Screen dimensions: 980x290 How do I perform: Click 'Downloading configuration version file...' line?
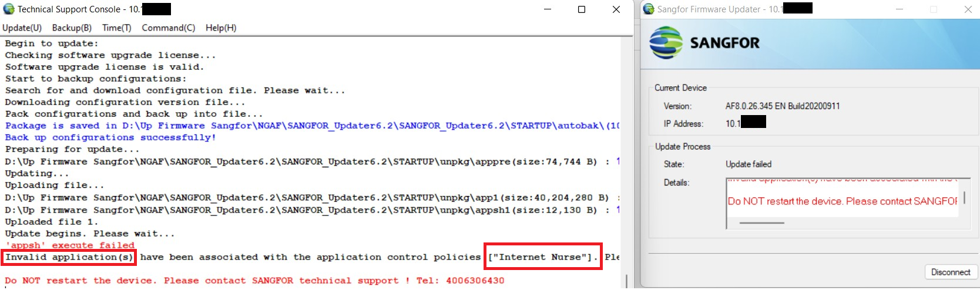click(125, 102)
